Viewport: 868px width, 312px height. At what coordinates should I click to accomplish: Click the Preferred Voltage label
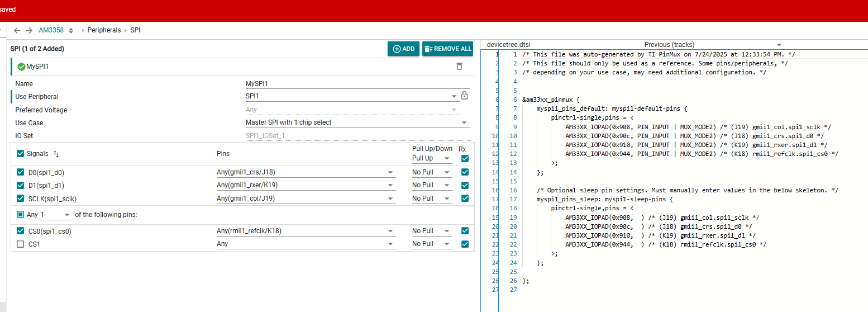tap(41, 110)
